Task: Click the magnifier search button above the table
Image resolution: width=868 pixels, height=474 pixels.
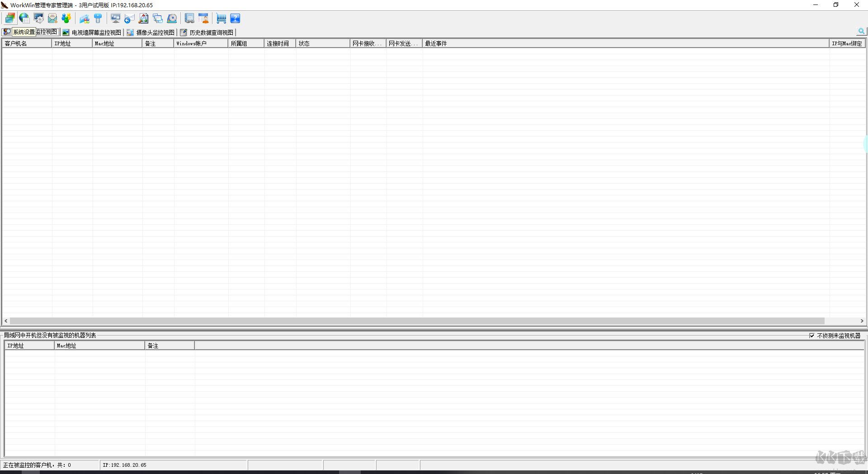Action: pos(861,32)
